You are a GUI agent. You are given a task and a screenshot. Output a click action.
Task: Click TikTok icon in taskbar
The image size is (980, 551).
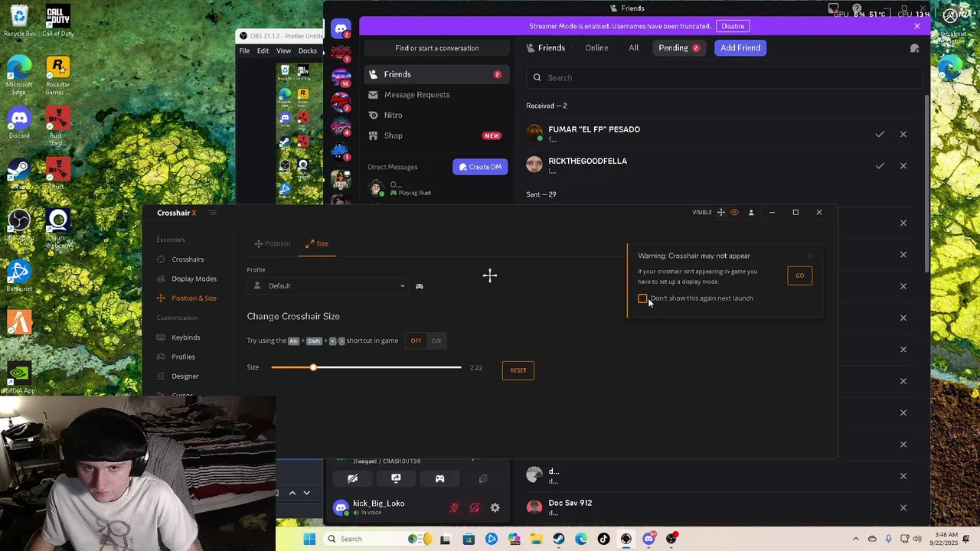pyautogui.click(x=604, y=540)
